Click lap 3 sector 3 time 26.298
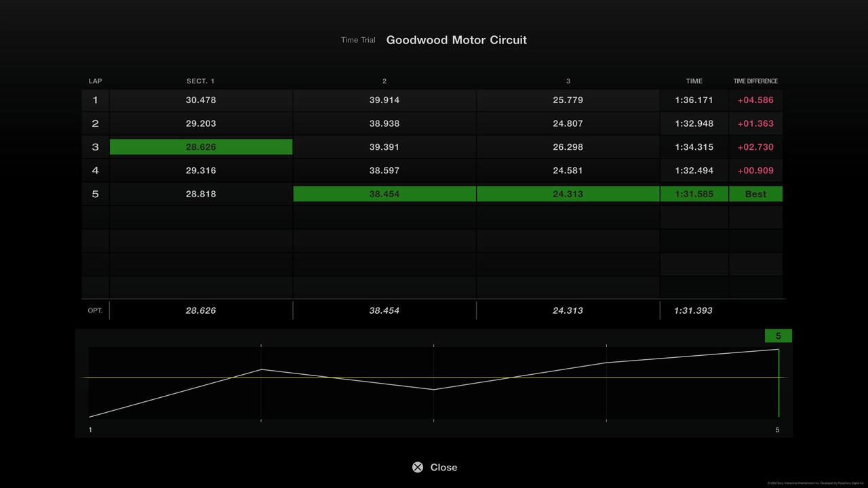 click(x=568, y=147)
